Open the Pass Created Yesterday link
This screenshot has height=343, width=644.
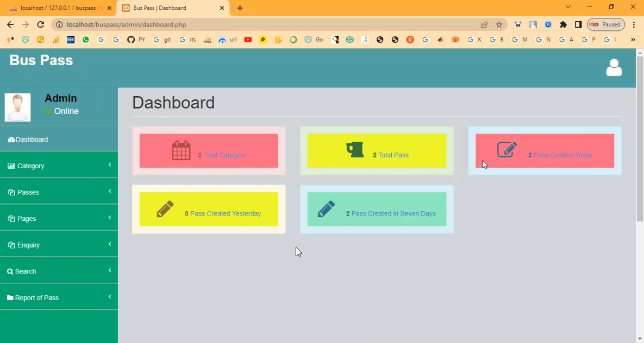click(x=226, y=213)
